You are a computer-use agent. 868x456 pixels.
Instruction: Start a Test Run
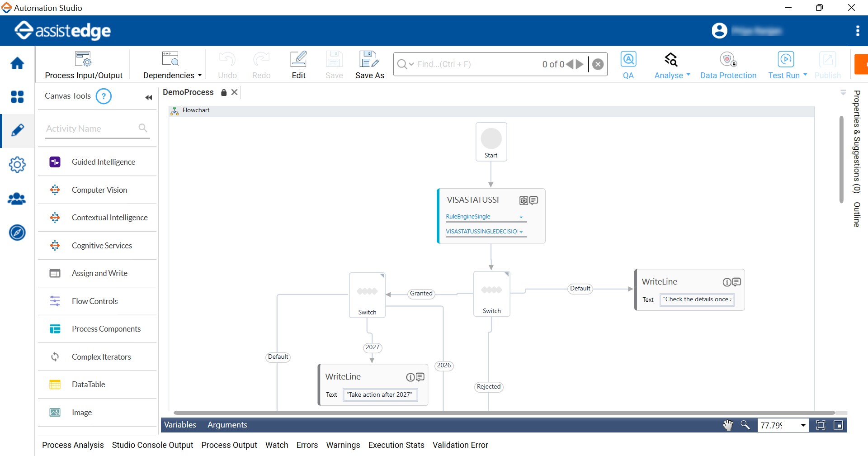(x=786, y=64)
